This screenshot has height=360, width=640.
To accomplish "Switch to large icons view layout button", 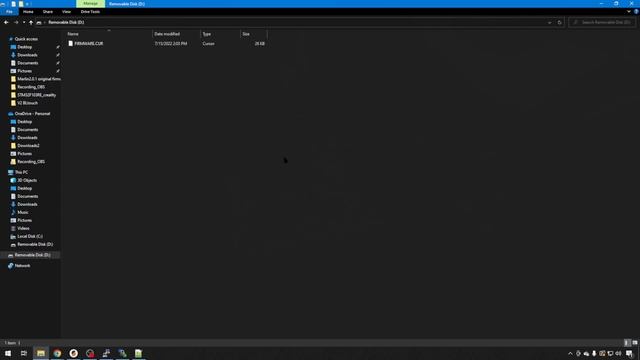I will [x=635, y=343].
